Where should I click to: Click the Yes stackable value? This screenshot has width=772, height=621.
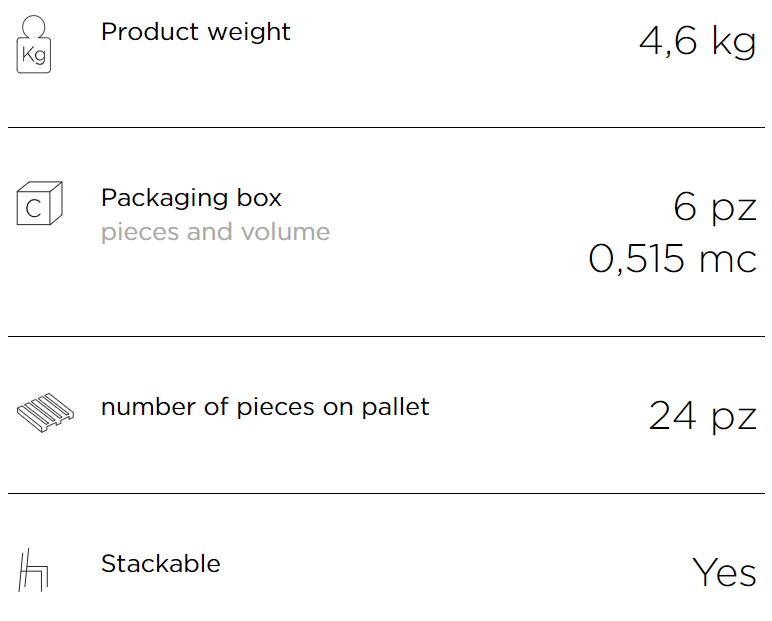pyautogui.click(x=724, y=572)
